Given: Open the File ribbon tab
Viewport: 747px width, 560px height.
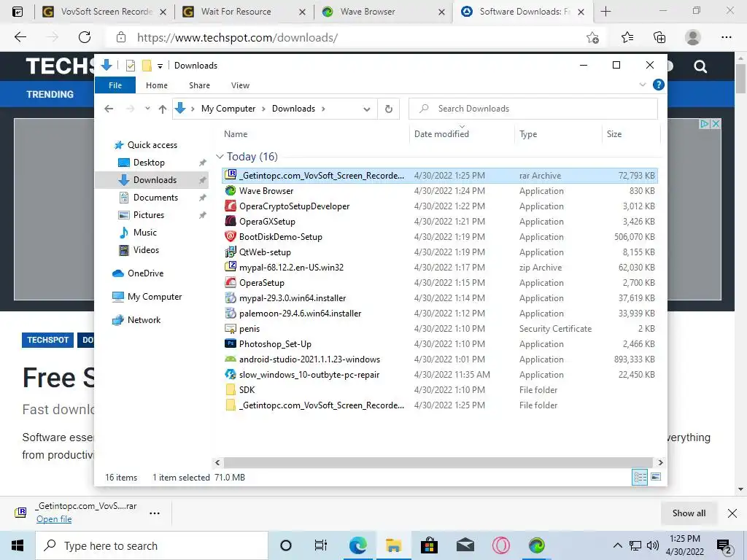Looking at the screenshot, I should [x=115, y=85].
